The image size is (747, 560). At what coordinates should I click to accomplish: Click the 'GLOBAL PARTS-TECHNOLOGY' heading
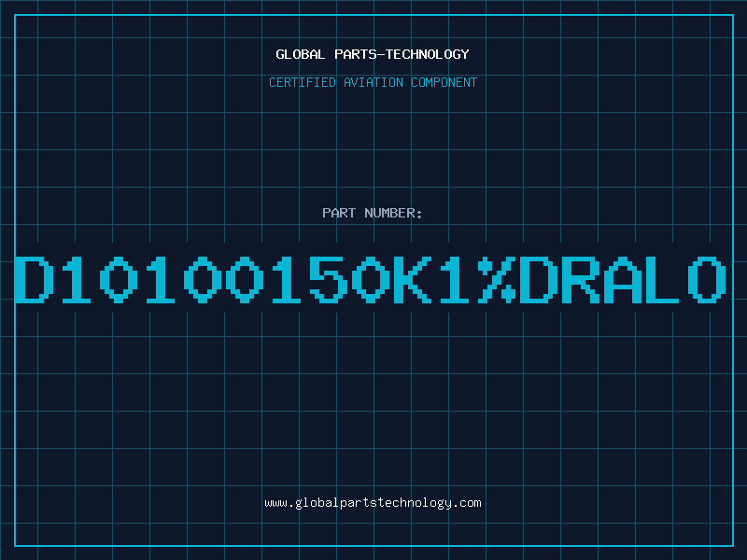tap(373, 54)
